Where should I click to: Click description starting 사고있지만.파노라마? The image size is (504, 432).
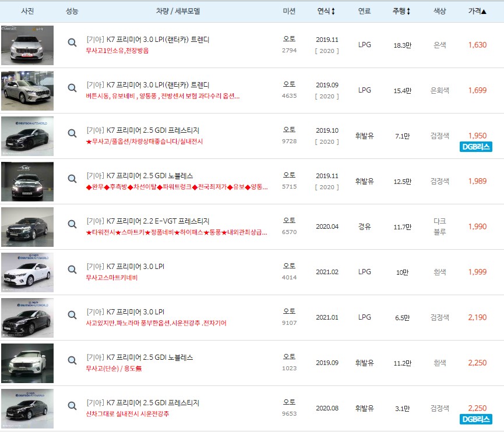tap(156, 323)
